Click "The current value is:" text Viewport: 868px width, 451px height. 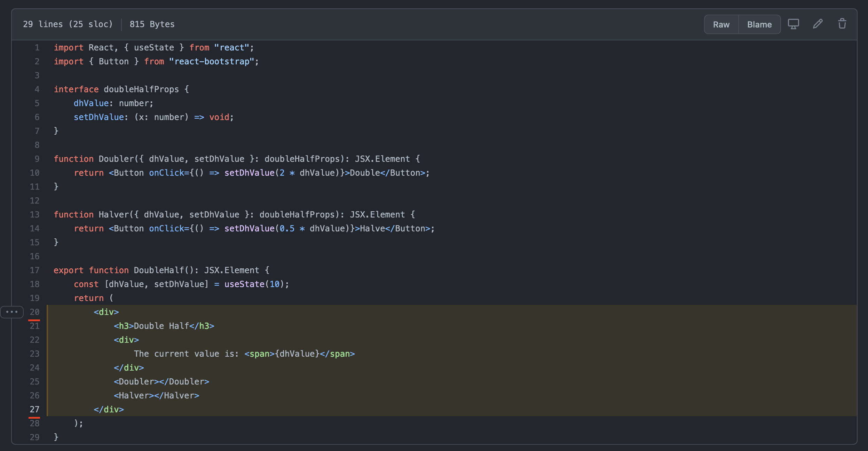coord(187,354)
